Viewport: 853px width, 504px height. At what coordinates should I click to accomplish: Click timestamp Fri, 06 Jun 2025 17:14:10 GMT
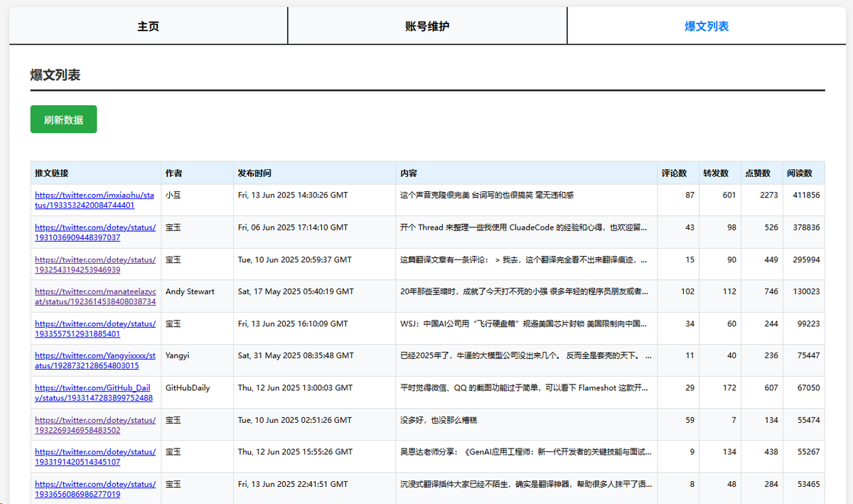pos(293,227)
